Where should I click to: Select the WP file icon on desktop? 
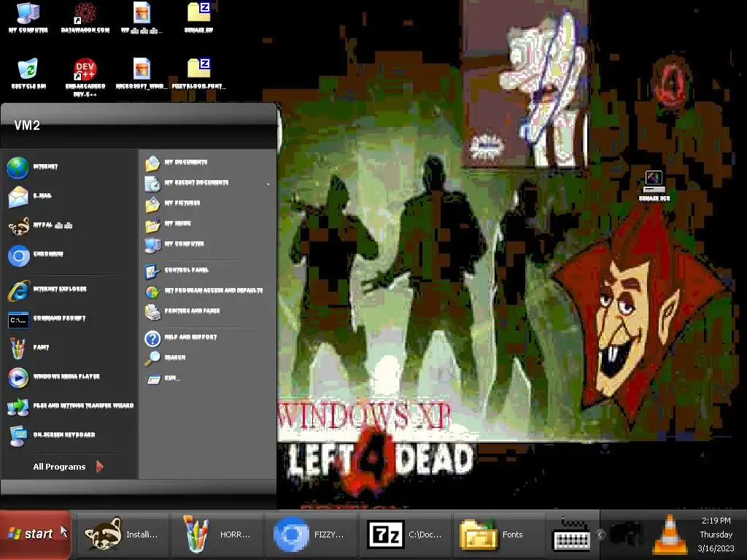142,17
